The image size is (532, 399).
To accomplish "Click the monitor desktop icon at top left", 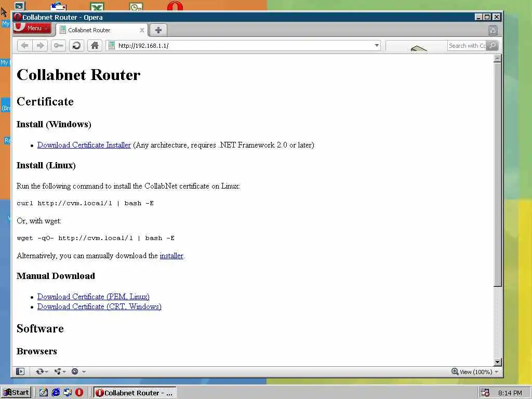I will click(x=19, y=6).
